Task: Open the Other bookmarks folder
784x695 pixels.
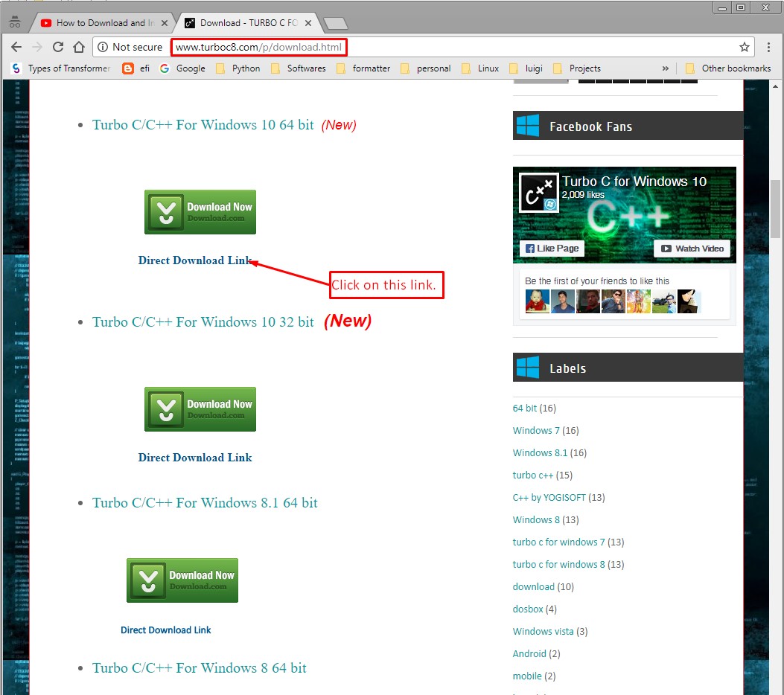Action: pos(728,68)
